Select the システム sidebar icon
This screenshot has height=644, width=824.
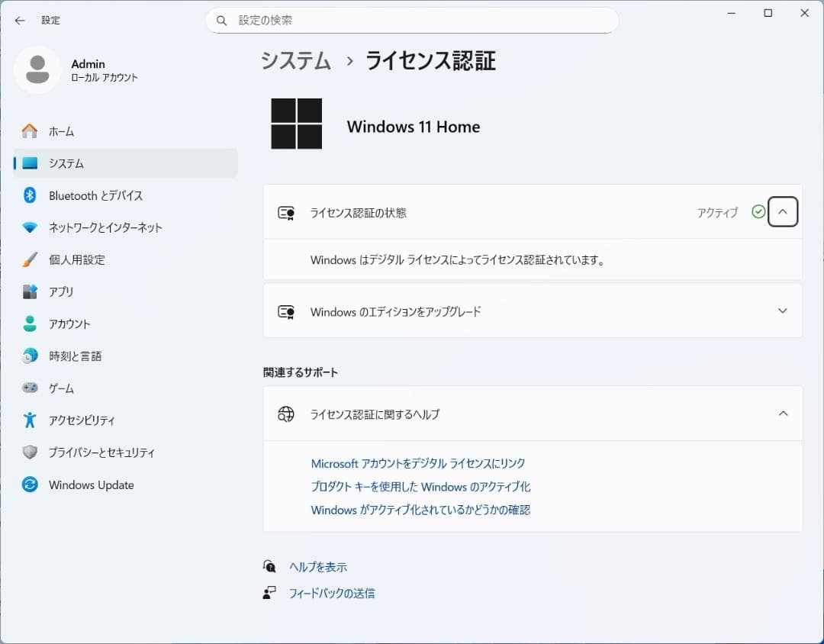pos(29,163)
